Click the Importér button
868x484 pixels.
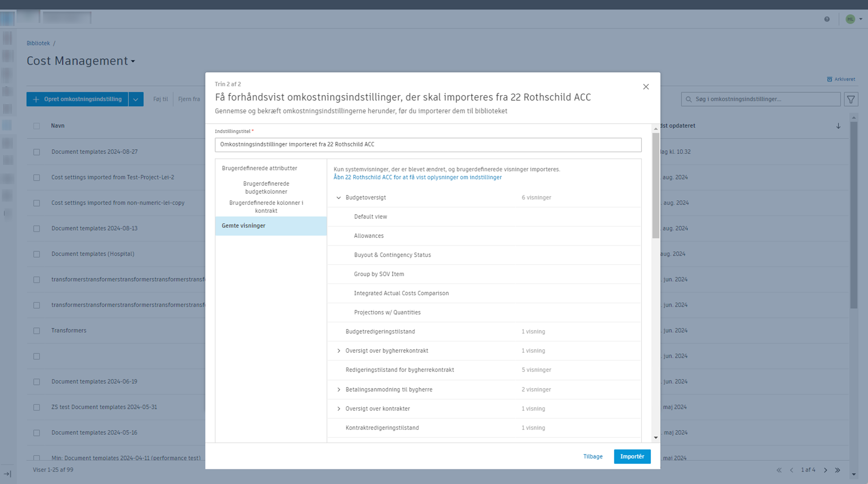pos(632,457)
